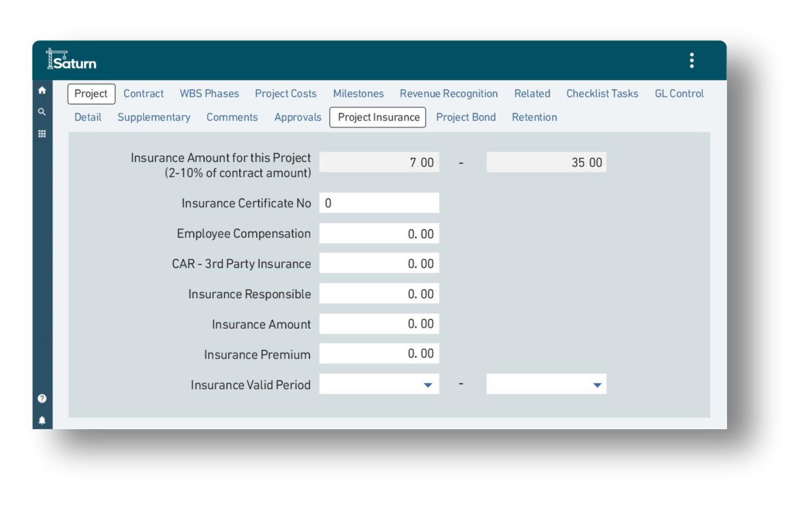Expand Insurance Valid Period end date dropdown

click(x=597, y=385)
